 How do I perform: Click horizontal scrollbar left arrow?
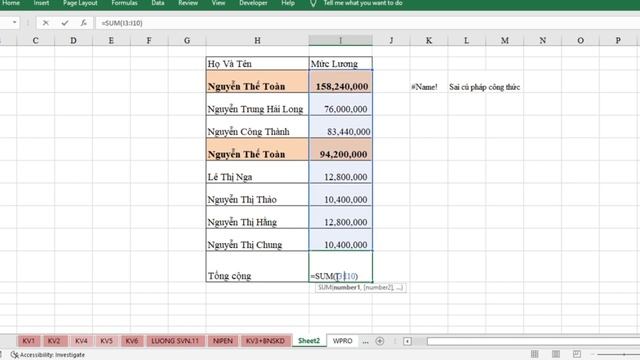407,341
